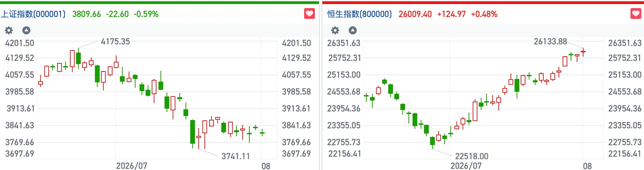Click the 2026/07 date marker on Shanghai chart
644x170 pixels.
pyautogui.click(x=132, y=166)
